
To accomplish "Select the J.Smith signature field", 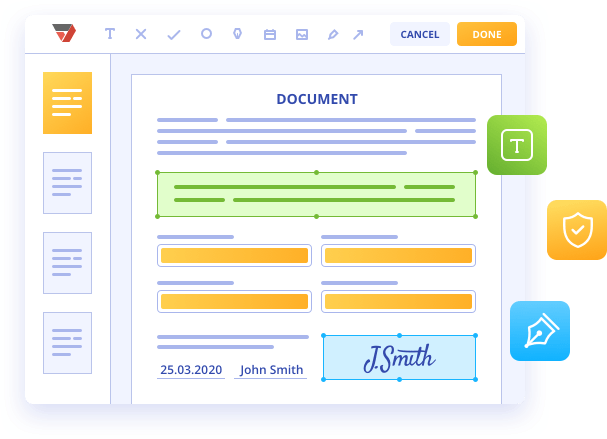I will [399, 357].
